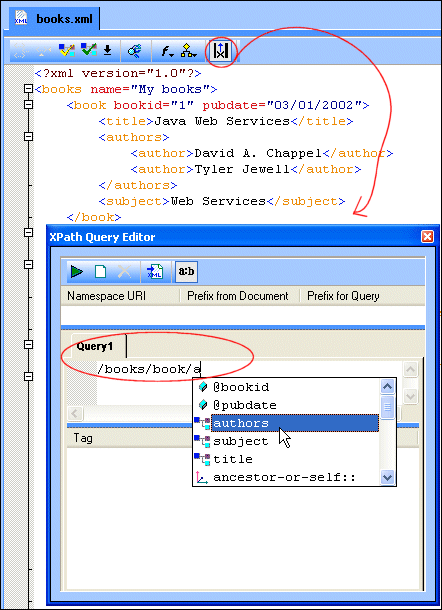The image size is (442, 610).
Task: Open the yellow hierarchy diagram dropdown
Action: (x=189, y=51)
